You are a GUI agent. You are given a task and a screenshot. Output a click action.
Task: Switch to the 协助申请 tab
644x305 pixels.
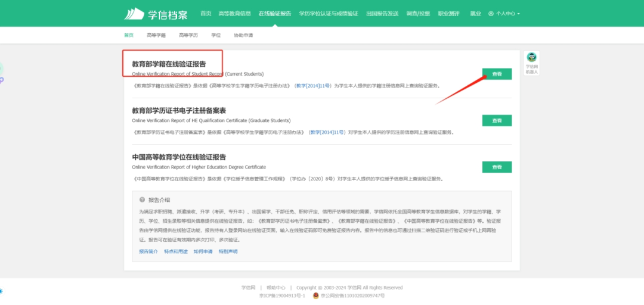click(243, 35)
